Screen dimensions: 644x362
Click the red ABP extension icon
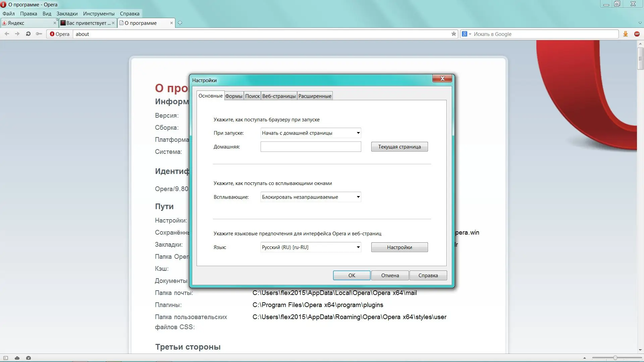click(637, 34)
